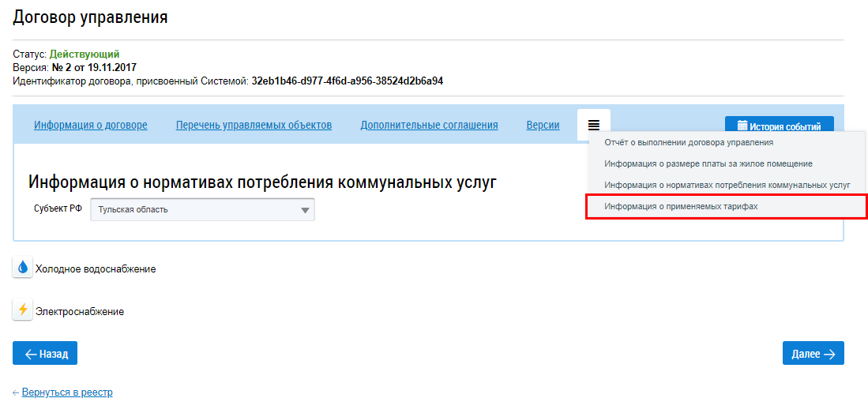Screen dimensions: 868x413
Task: Select the Версии tab
Action: (x=543, y=125)
